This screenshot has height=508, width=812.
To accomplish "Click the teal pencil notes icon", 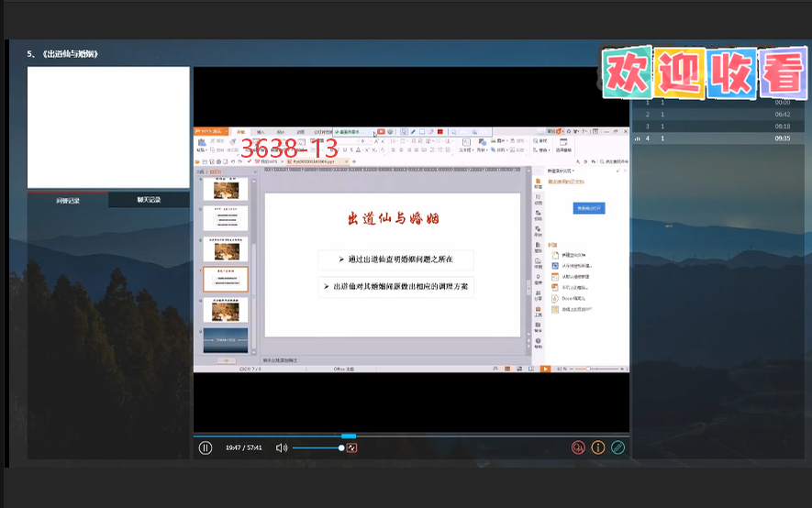I will [618, 447].
